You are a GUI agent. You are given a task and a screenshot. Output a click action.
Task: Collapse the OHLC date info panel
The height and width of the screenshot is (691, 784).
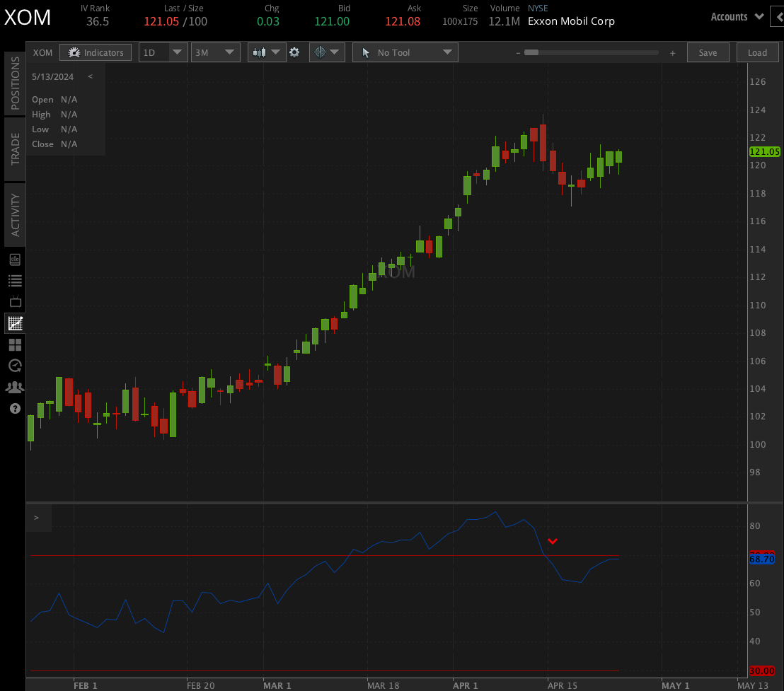90,77
